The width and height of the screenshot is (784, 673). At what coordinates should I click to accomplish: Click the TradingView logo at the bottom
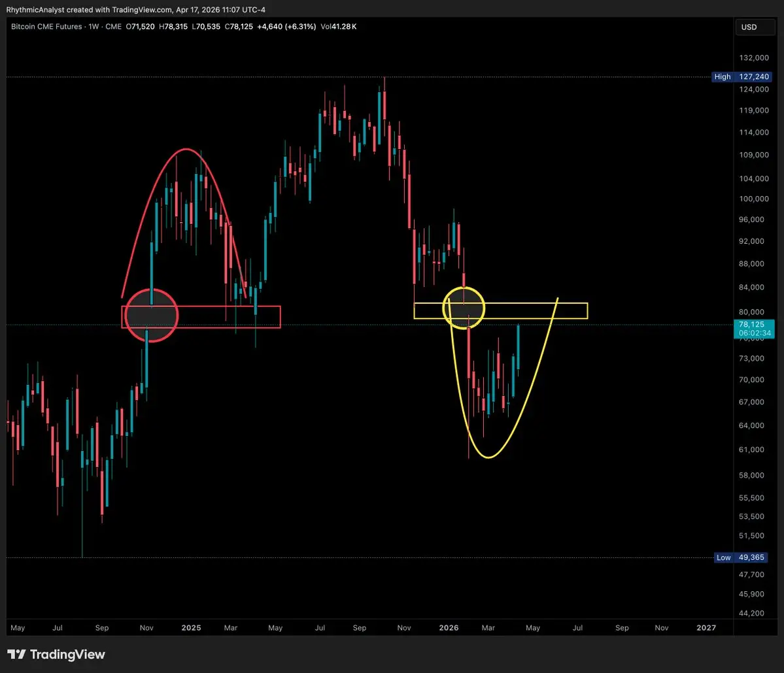[x=56, y=655]
